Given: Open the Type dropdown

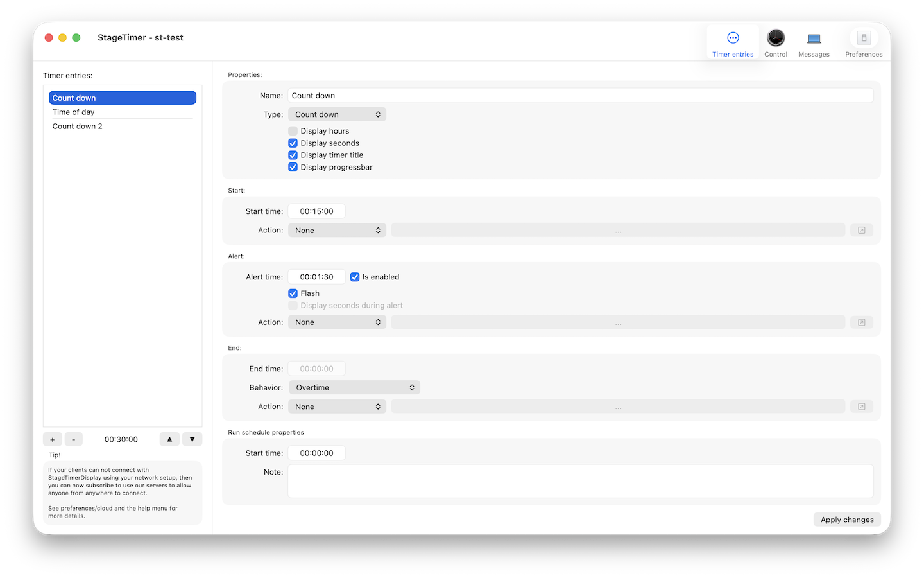Looking at the screenshot, I should 337,114.
